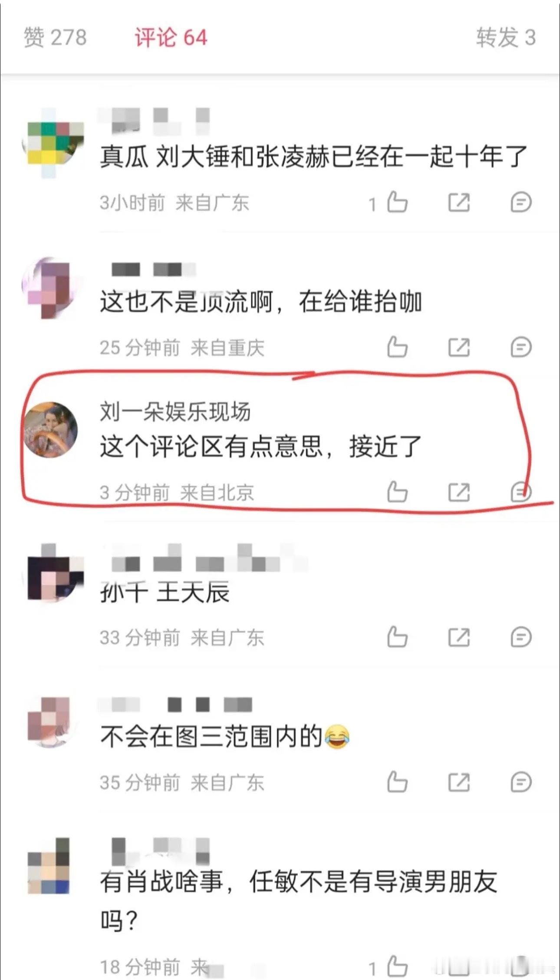The image size is (560, 980).
Task: Share the comment from 重庆
Action: (459, 348)
